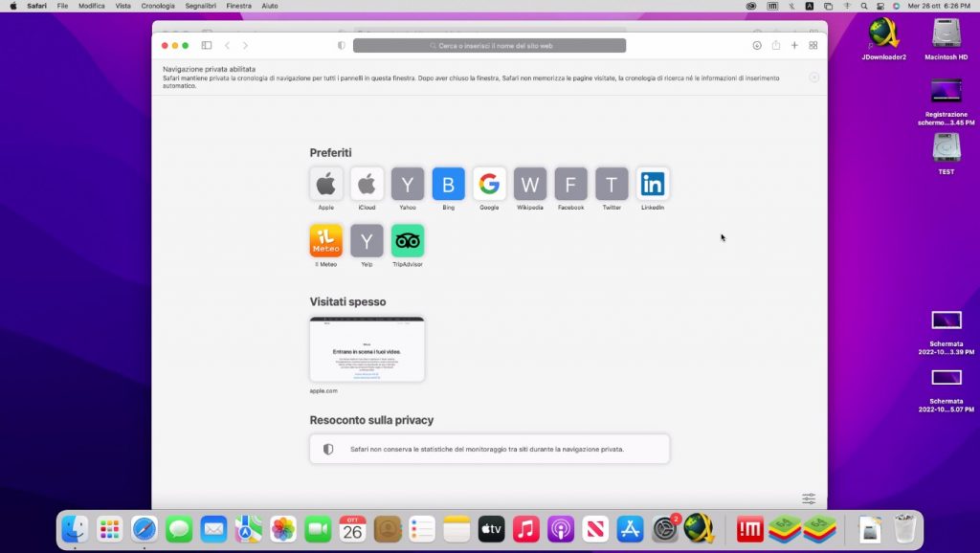
Task: Click the privacy report shield in toolbar
Action: click(342, 46)
